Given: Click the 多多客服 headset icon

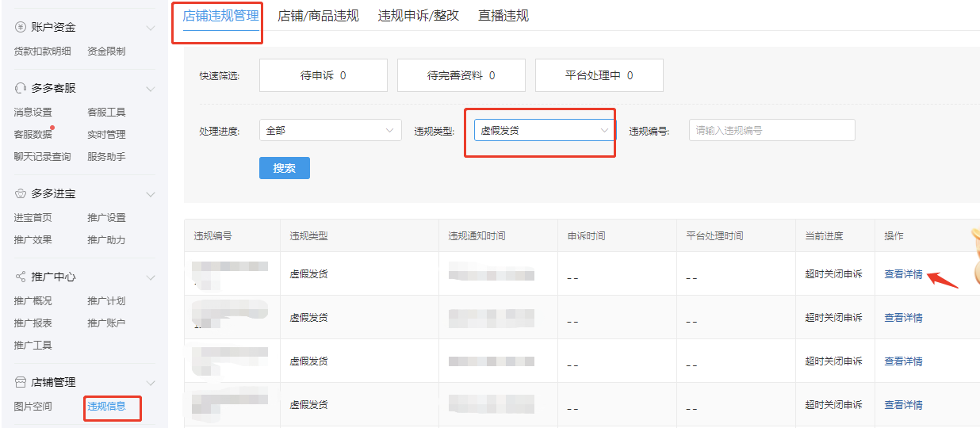Looking at the screenshot, I should 21,88.
